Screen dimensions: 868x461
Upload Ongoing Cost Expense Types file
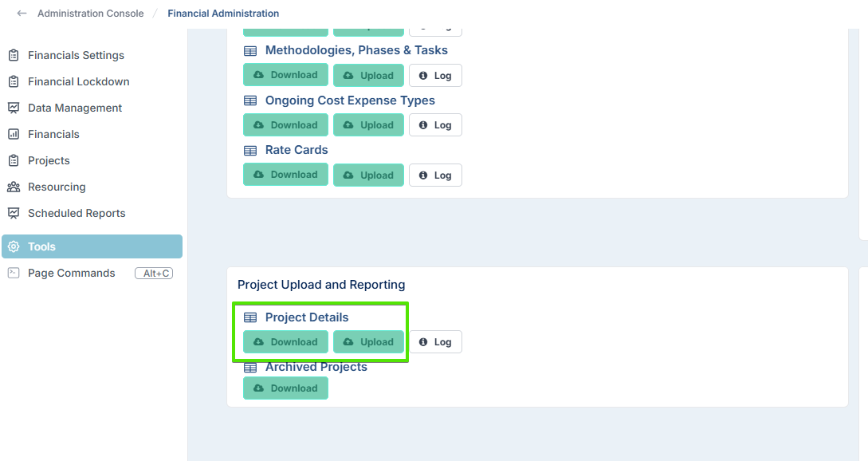369,125
